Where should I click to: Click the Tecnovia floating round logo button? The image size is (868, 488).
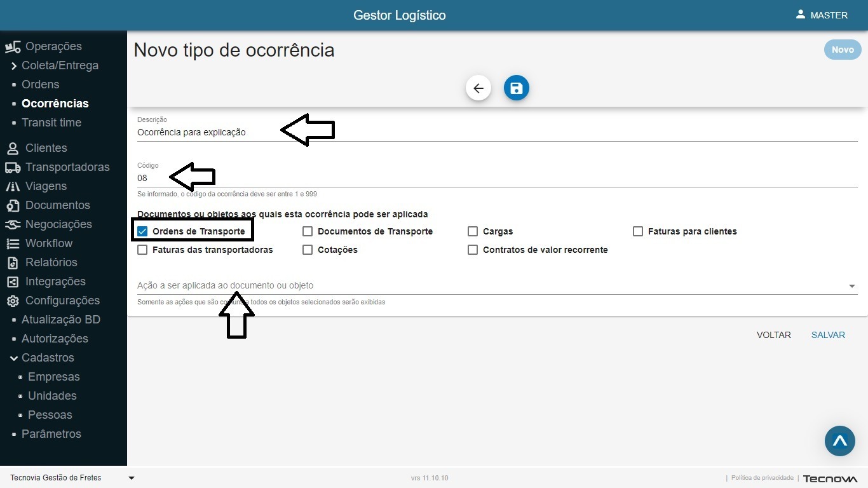coord(839,441)
